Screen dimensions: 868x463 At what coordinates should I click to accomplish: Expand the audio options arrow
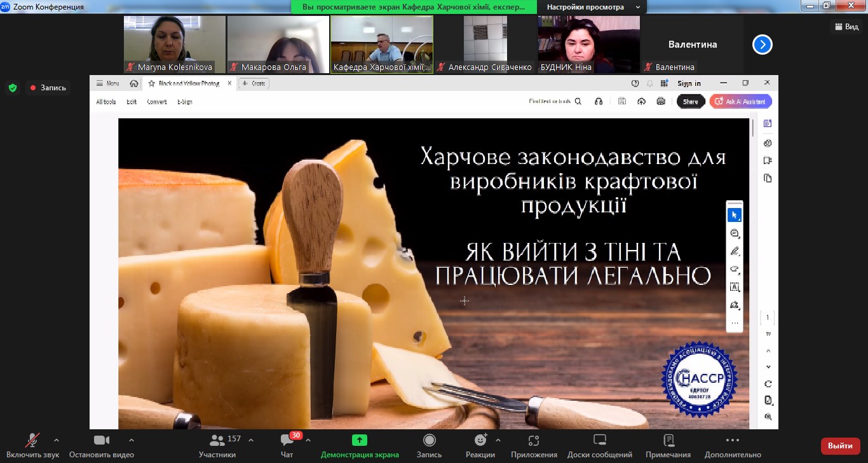pos(57,440)
